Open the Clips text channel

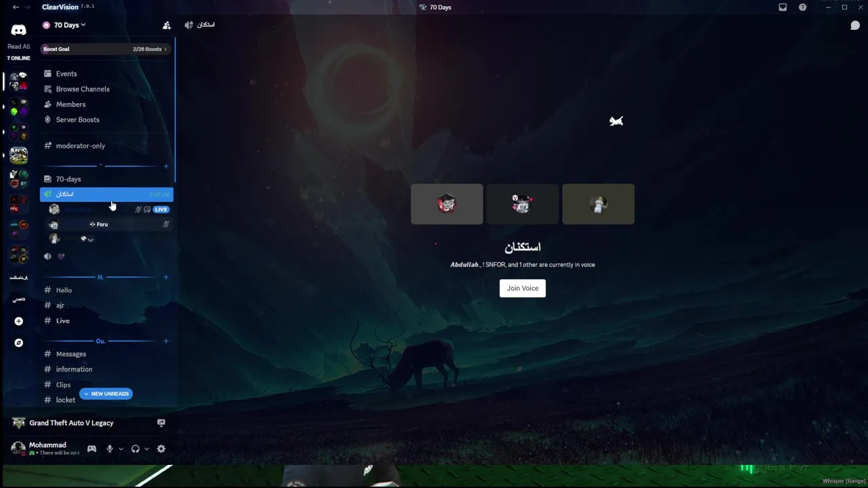[x=63, y=385]
